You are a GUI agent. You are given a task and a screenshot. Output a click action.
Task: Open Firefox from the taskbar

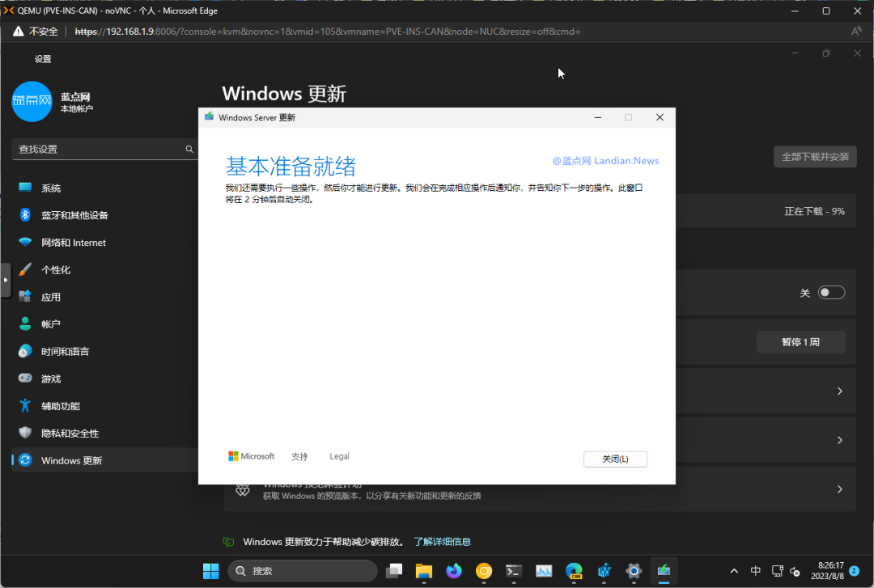coord(454,571)
